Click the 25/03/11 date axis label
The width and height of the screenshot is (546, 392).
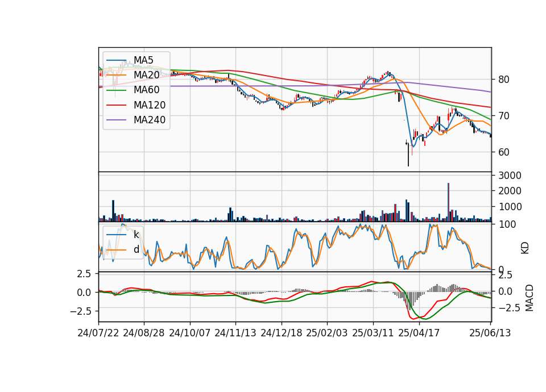(x=373, y=333)
